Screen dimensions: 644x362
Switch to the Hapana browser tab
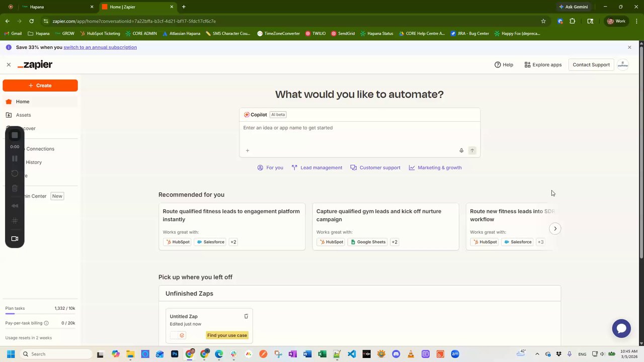coord(58,7)
